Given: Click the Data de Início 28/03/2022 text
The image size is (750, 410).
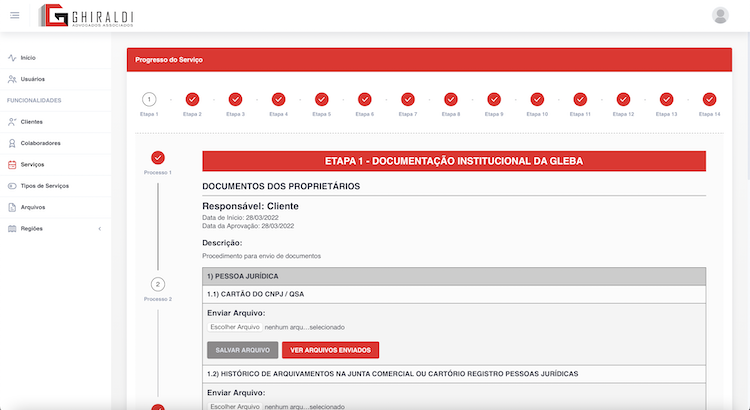Looking at the screenshot, I should click(241, 218).
